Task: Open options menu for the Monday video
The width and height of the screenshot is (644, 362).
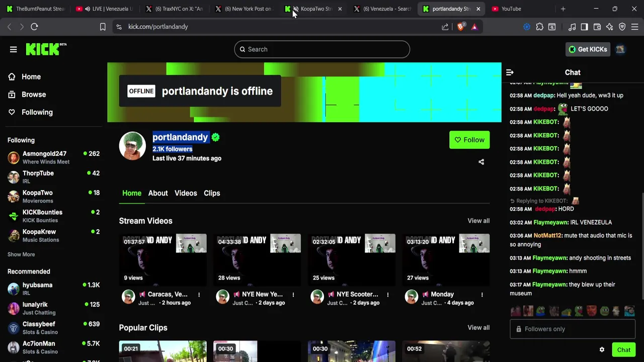Action: 482,295
